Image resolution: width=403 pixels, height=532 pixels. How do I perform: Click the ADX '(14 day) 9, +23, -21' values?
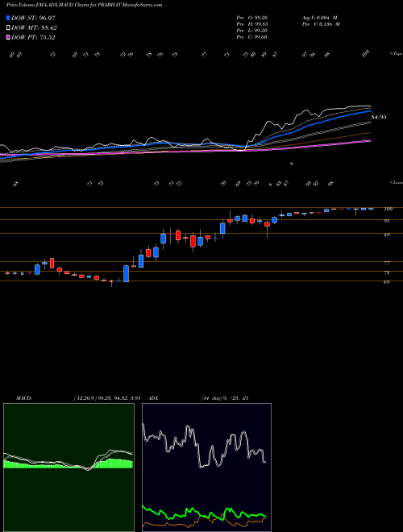[x=225, y=398]
